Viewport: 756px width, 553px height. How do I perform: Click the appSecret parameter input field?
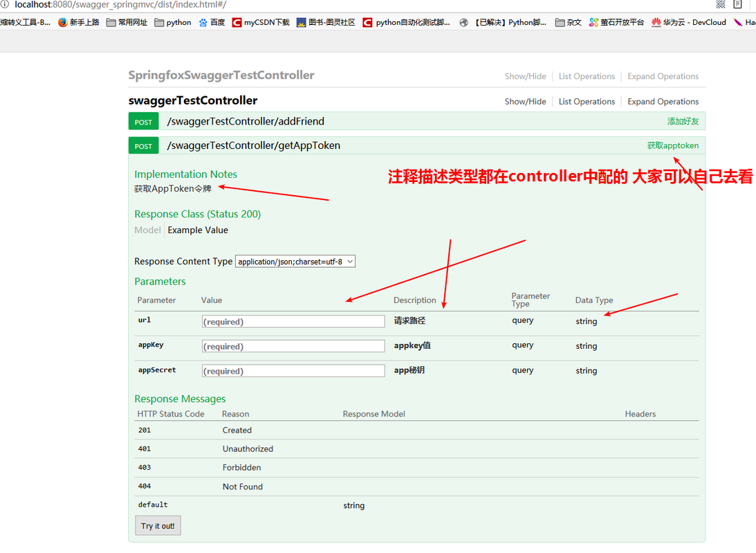(293, 370)
